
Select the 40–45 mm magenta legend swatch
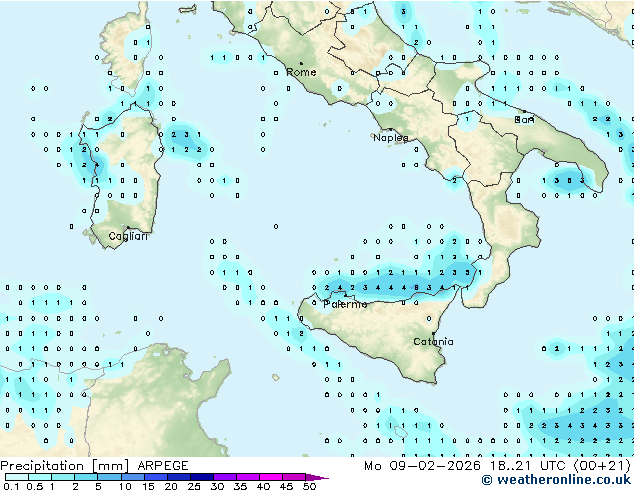(x=271, y=477)
